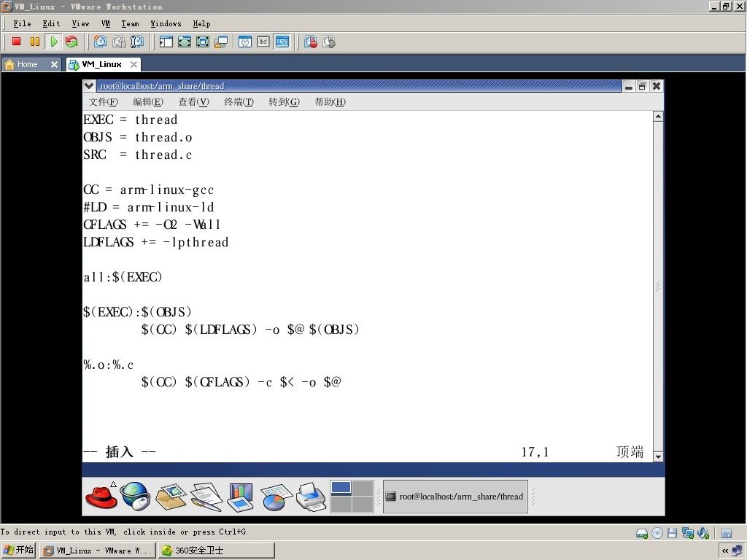Open the File menu in VMware
This screenshot has height=560, width=747.
tap(22, 23)
